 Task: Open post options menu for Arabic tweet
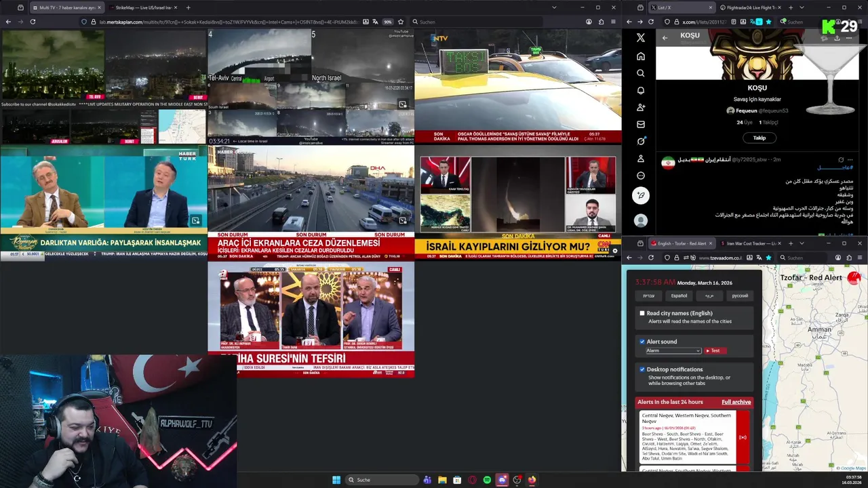pos(850,159)
